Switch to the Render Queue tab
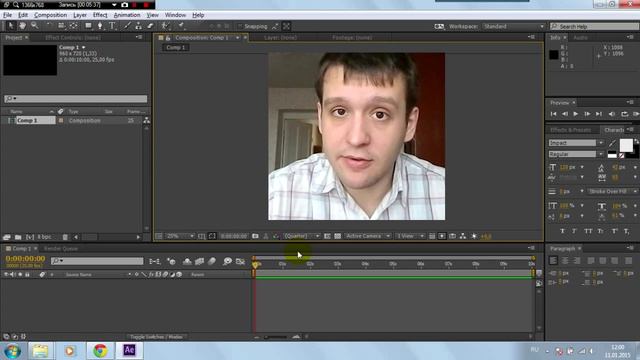The height and width of the screenshot is (360, 640). pyautogui.click(x=60, y=248)
